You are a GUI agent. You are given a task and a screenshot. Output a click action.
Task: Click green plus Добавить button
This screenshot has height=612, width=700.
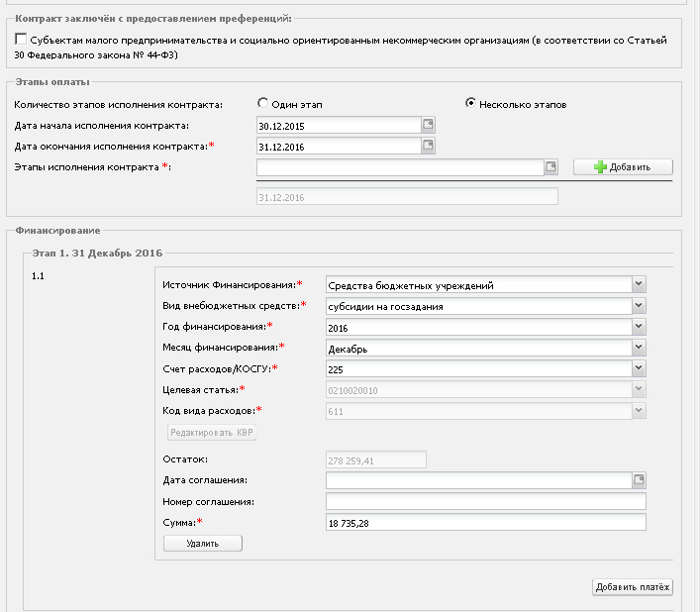(x=623, y=167)
